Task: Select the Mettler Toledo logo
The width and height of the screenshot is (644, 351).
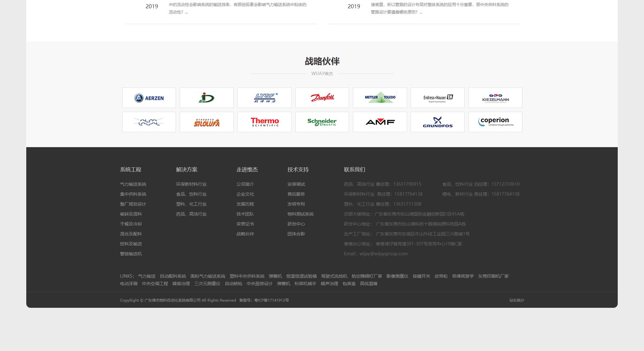Action: (380, 98)
